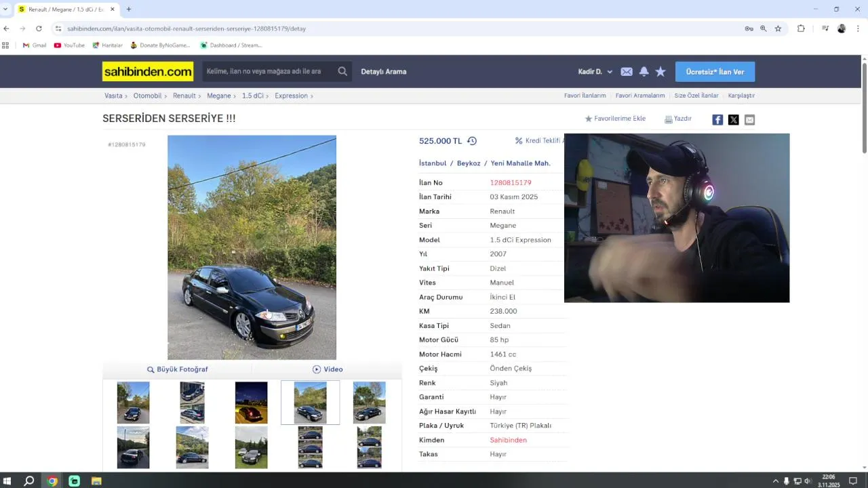Viewport: 868px width, 488px height.
Task: Open Chrome three-dot menu
Action: 859,28
